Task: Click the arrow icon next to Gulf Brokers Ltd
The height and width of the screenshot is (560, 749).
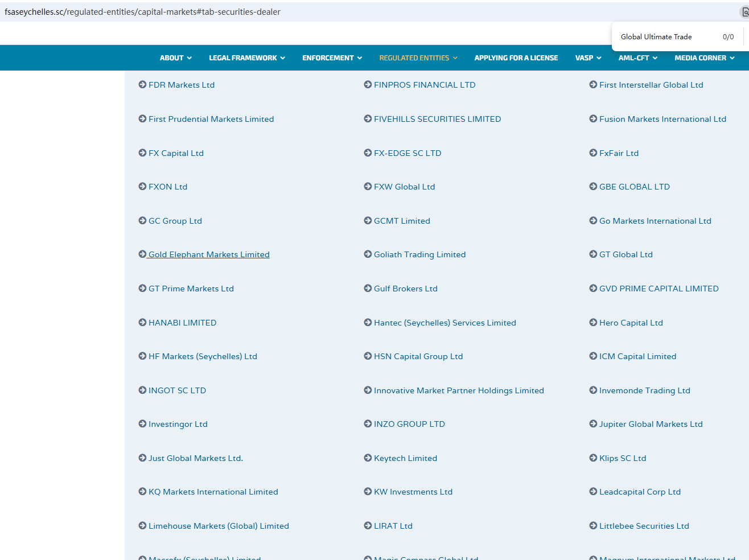Action: click(368, 289)
